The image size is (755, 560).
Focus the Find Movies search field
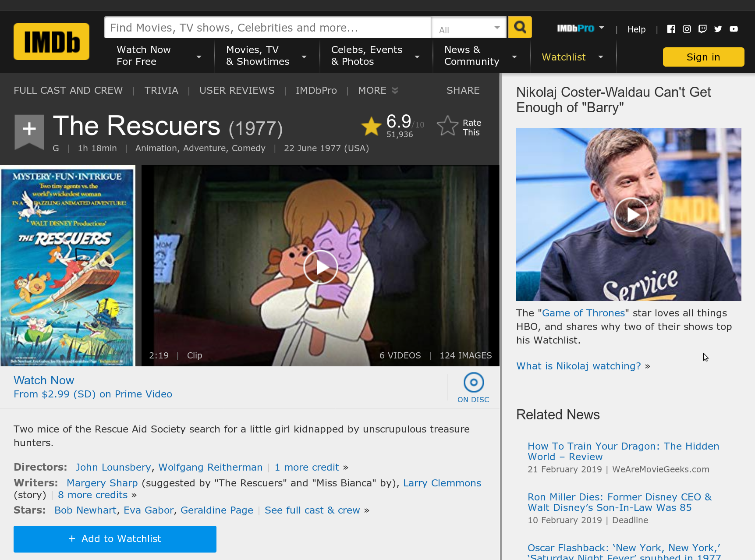[x=267, y=27]
